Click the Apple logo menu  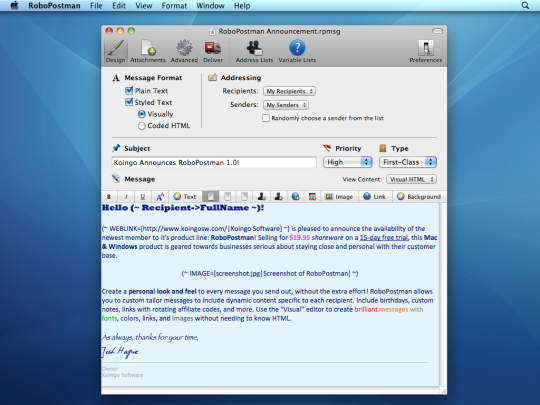(x=14, y=6)
